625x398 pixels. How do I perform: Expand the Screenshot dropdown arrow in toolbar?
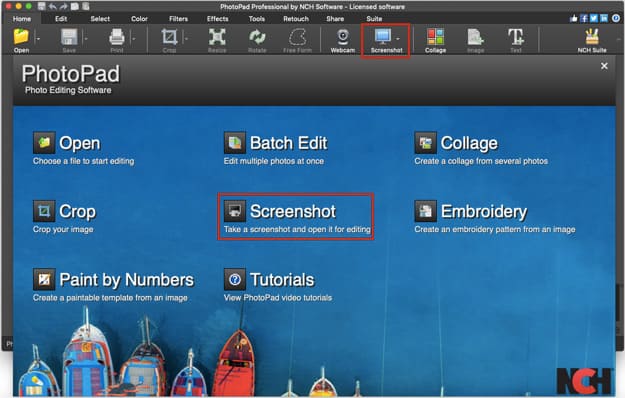pyautogui.click(x=398, y=39)
